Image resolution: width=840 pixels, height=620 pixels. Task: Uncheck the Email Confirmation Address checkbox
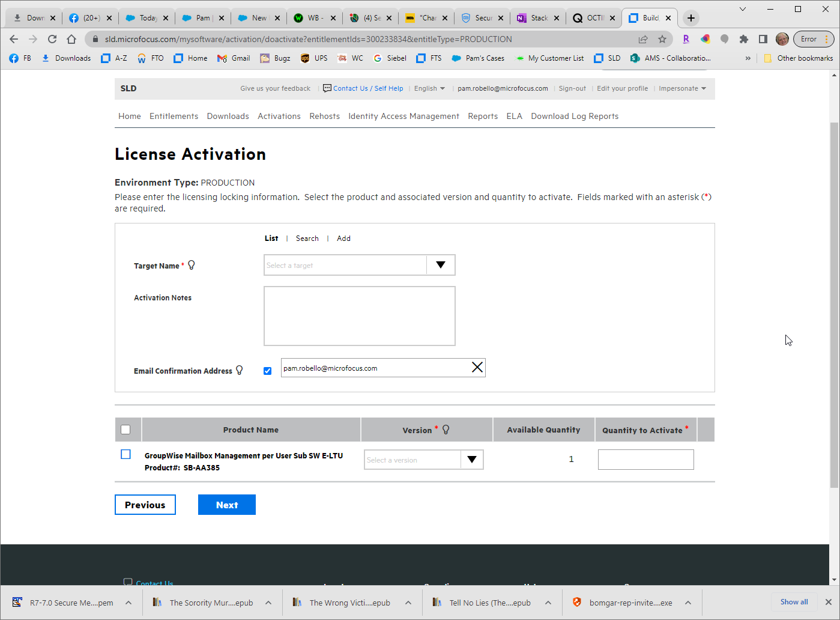click(268, 371)
